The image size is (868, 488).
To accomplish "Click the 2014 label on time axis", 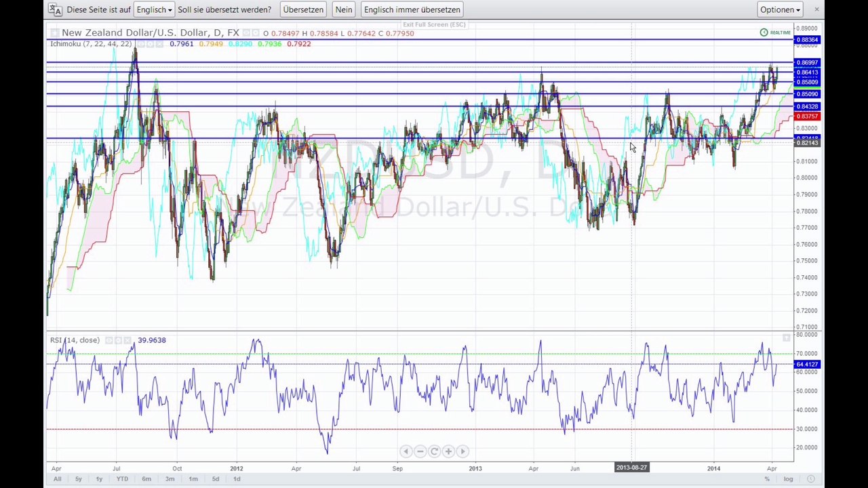I will coord(713,468).
